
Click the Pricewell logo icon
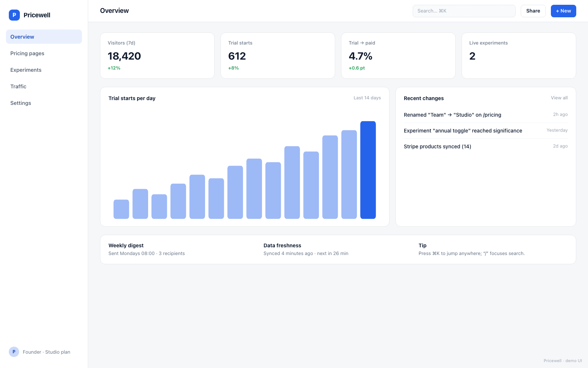coord(14,15)
